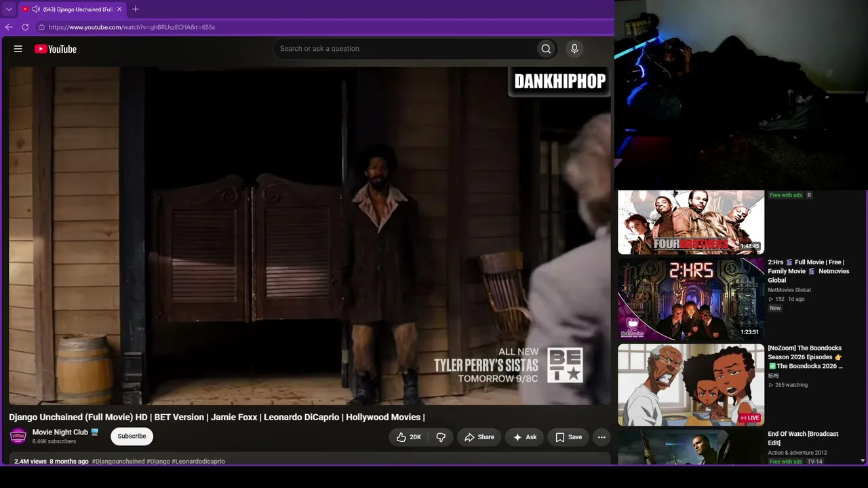
Task: Open '2:Hrs Full Movie' video title
Action: tap(807, 271)
